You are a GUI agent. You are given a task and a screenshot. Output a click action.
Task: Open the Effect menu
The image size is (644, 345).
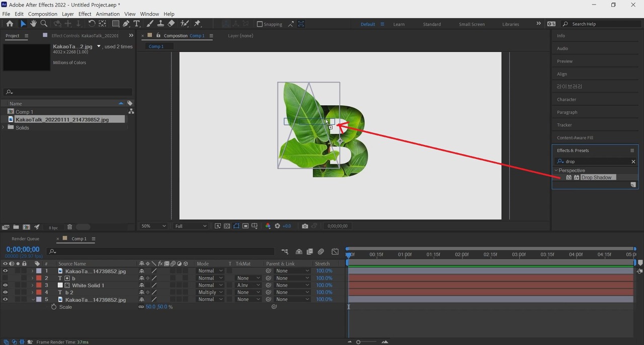(x=85, y=14)
